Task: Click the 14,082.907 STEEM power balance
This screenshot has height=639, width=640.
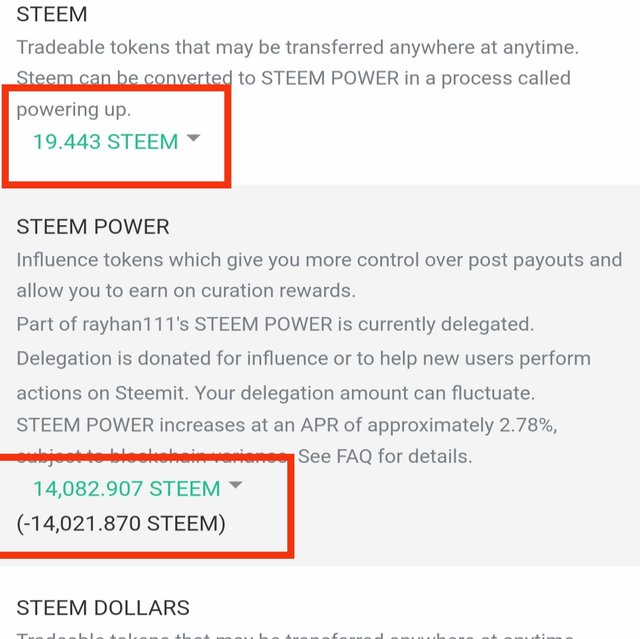Action: tap(127, 489)
